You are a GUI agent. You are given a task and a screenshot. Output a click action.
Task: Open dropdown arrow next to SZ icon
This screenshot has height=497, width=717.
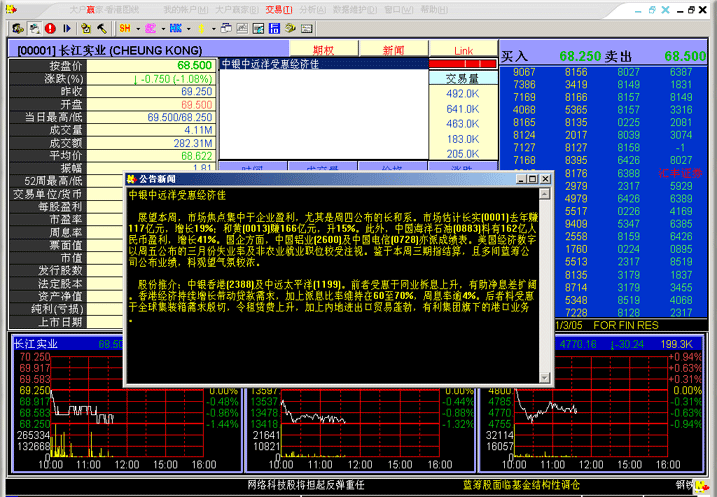[x=163, y=29]
